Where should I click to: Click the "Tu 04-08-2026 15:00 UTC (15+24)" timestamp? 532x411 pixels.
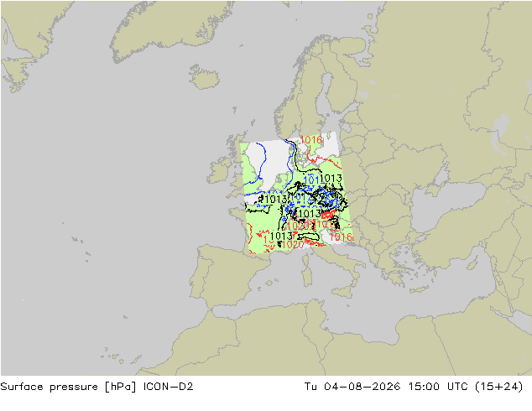[414, 387]
